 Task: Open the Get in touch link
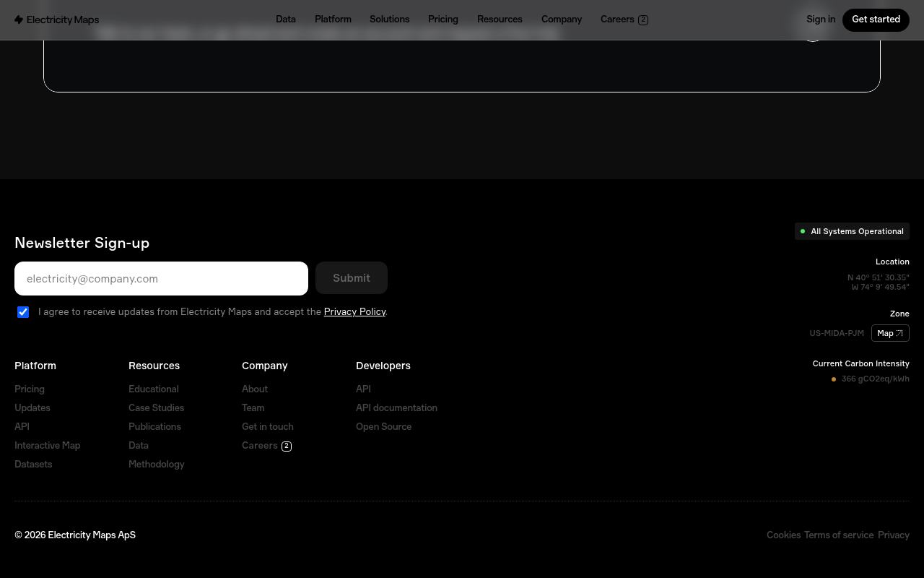pyautogui.click(x=268, y=426)
